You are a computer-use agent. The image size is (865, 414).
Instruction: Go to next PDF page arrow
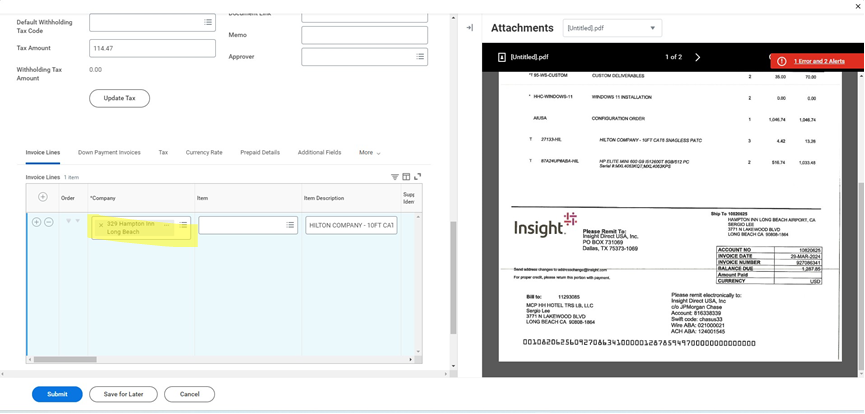coord(697,57)
